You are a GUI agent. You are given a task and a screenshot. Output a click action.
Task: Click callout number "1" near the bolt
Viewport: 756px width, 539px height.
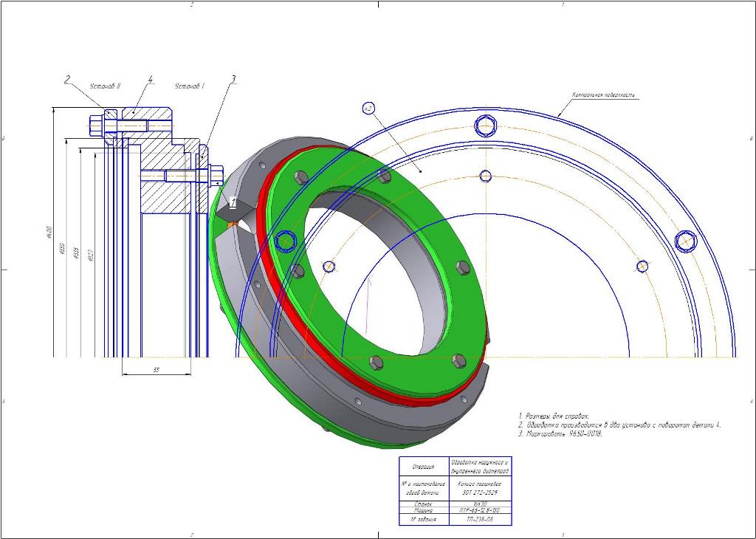pos(233,202)
